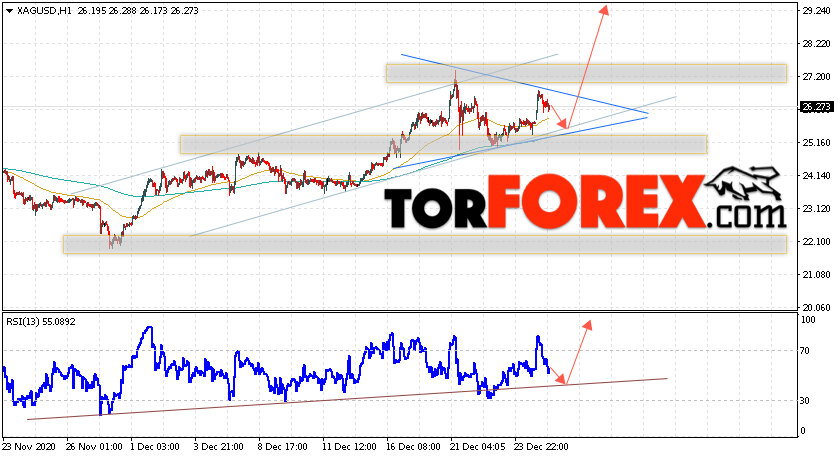Select the 22.100 price axis label
838x458 pixels.
pyautogui.click(x=816, y=242)
